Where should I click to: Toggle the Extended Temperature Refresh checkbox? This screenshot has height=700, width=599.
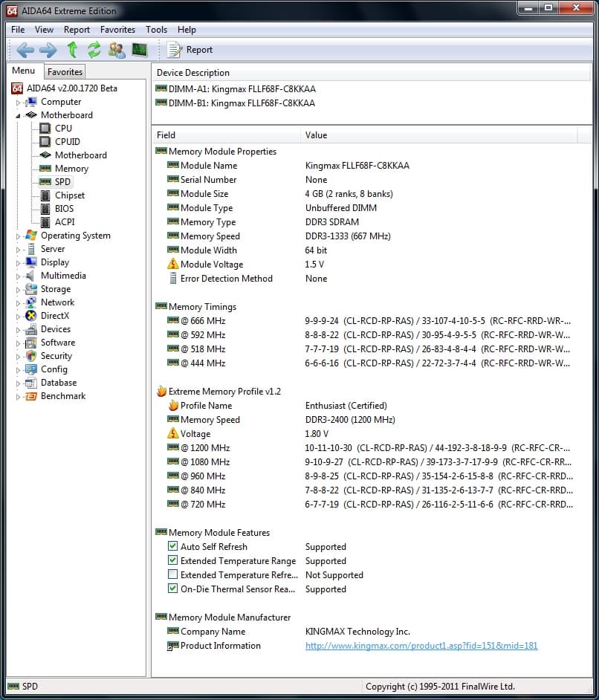click(172, 574)
